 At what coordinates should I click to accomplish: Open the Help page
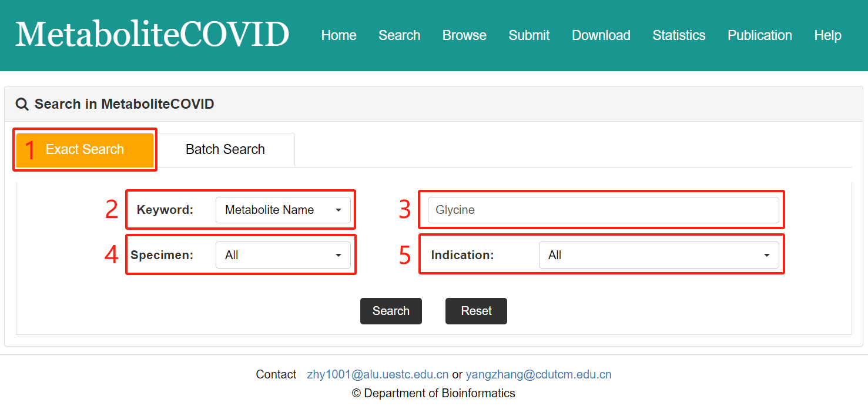(x=827, y=35)
